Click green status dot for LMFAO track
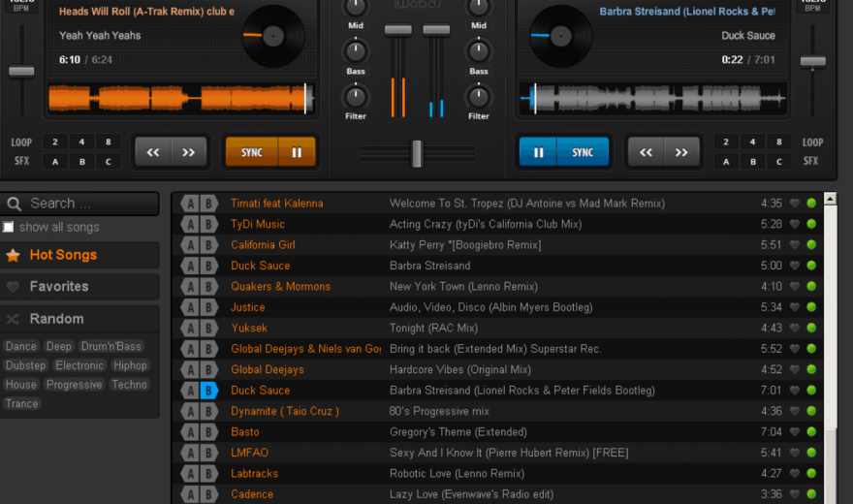 (x=811, y=453)
